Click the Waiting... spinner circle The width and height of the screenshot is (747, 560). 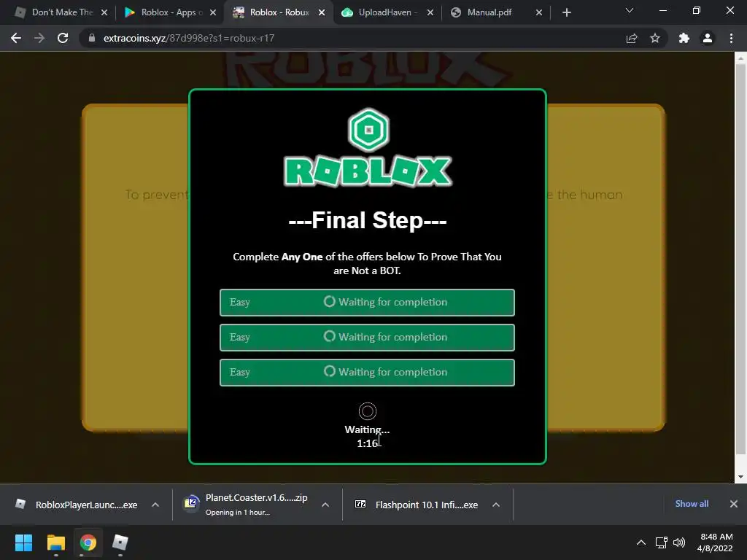coord(368,411)
